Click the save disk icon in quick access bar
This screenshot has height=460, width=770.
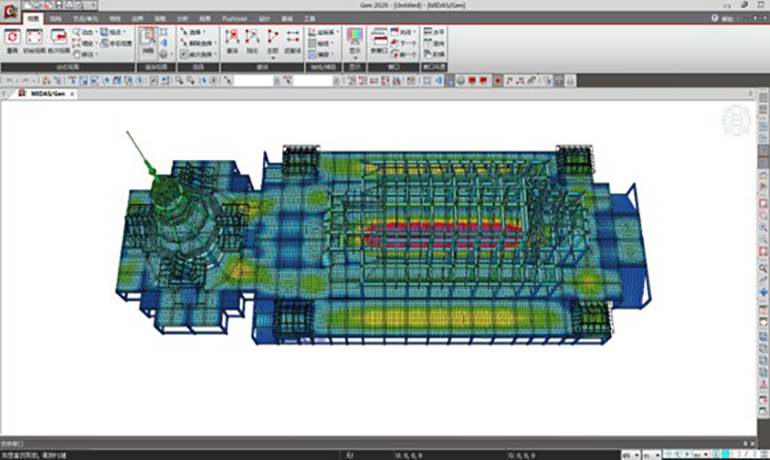(58, 5)
